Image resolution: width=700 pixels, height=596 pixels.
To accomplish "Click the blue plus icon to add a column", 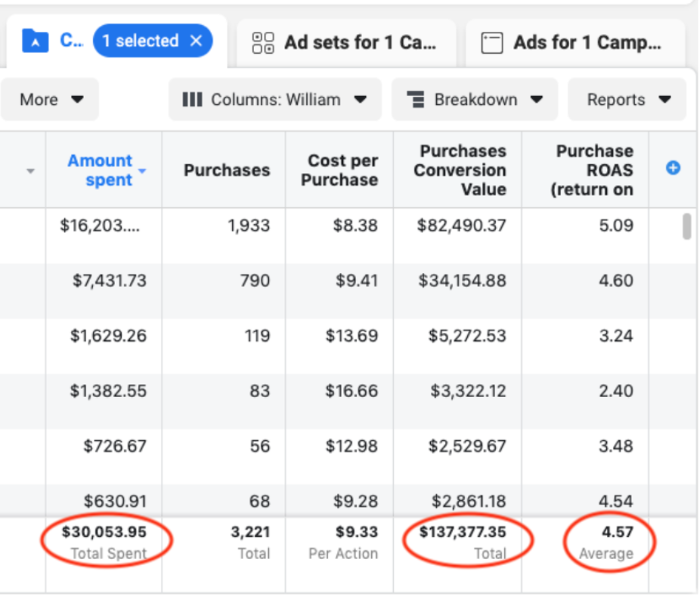I will click(x=672, y=168).
